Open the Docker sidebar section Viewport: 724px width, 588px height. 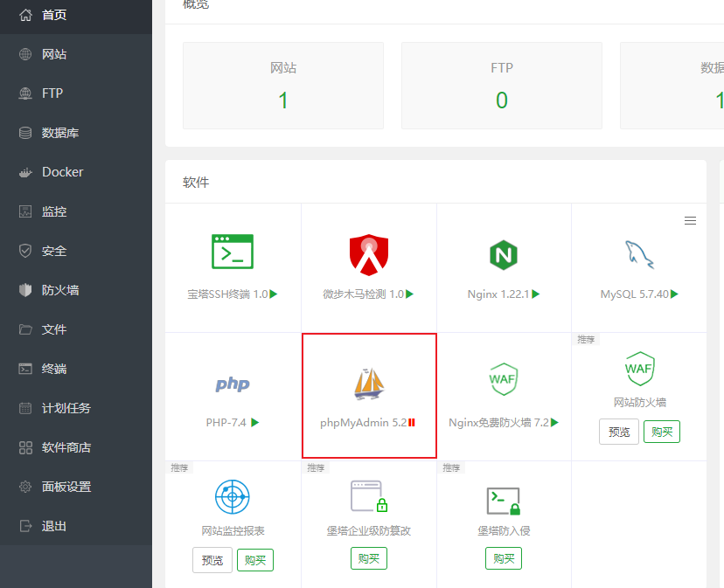[x=76, y=172]
